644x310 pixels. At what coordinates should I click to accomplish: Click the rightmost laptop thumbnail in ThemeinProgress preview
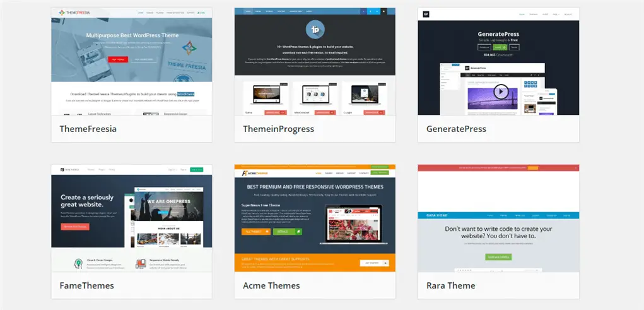tap(363, 95)
